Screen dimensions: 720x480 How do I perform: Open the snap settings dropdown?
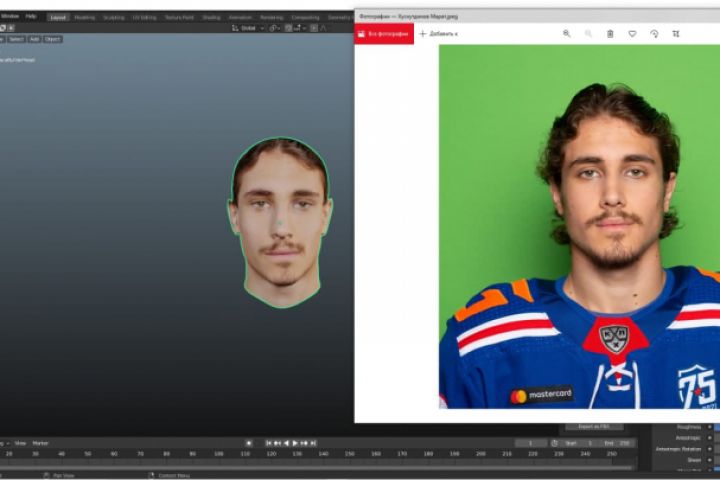coord(299,28)
